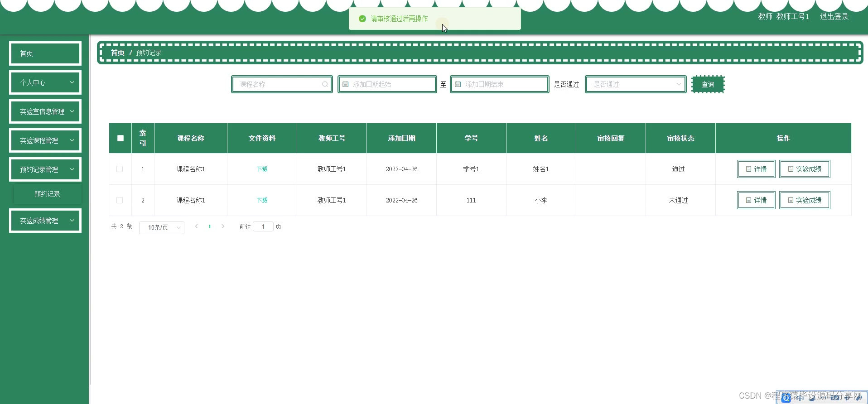Focus the 添加日期结束 date input

pos(500,84)
